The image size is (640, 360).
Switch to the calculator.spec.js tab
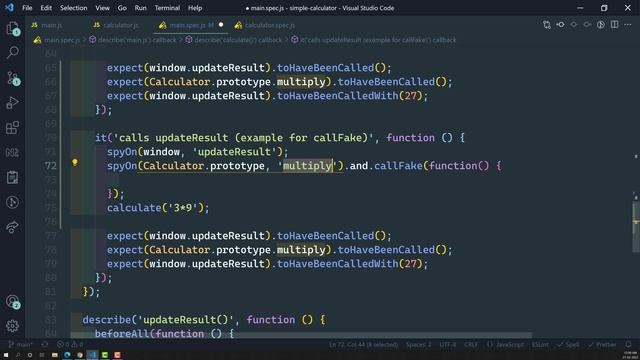click(x=269, y=25)
